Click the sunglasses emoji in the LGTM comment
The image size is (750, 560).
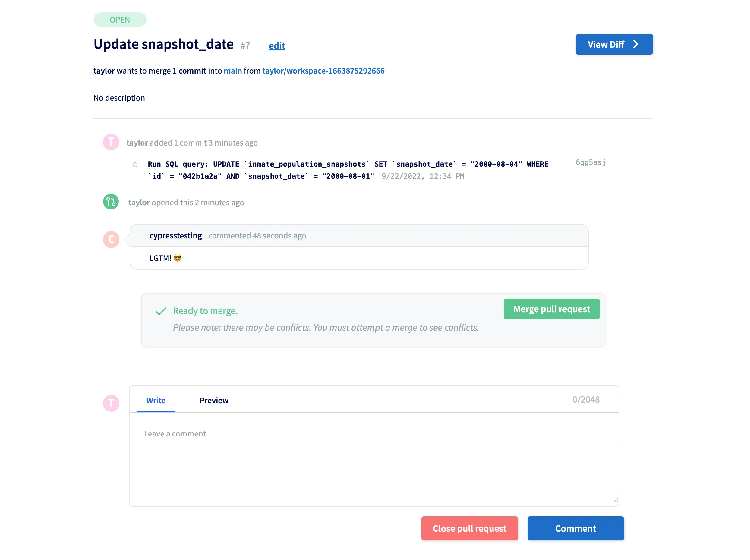pos(178,258)
